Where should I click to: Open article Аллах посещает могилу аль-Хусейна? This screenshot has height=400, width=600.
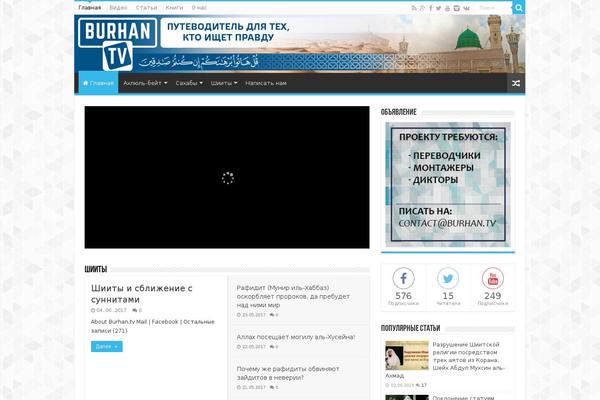(x=296, y=337)
